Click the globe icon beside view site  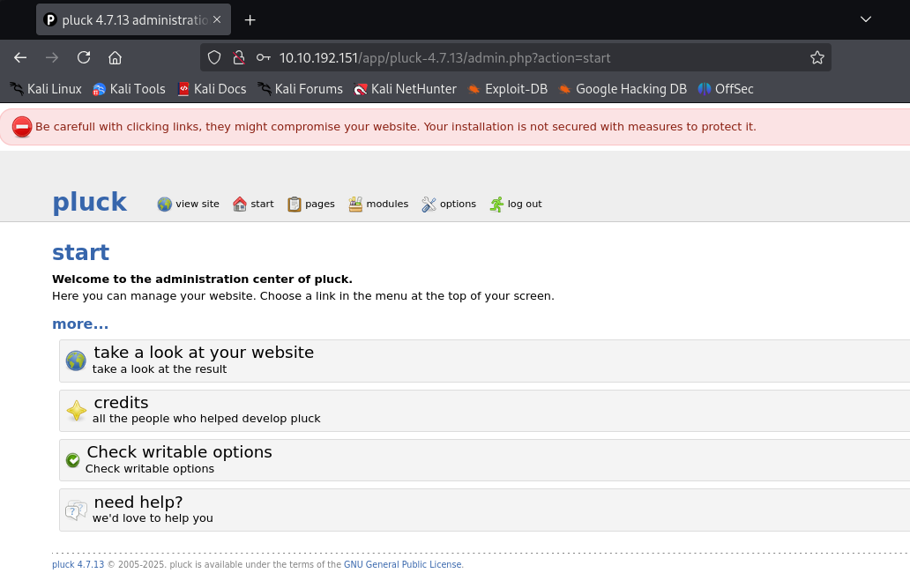tap(164, 205)
